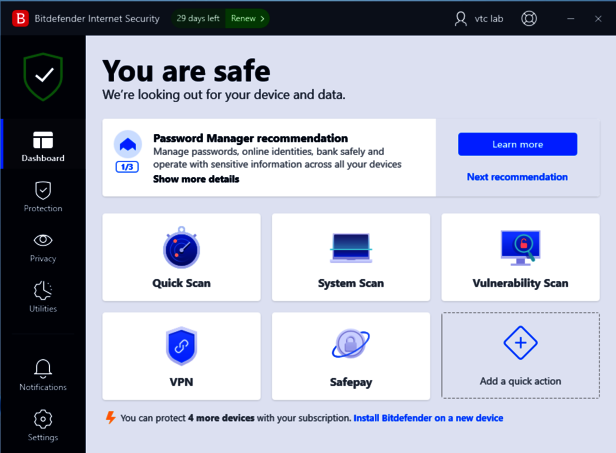Image resolution: width=616 pixels, height=453 pixels.
Task: Open VPN shield icon tile
Action: (x=181, y=346)
